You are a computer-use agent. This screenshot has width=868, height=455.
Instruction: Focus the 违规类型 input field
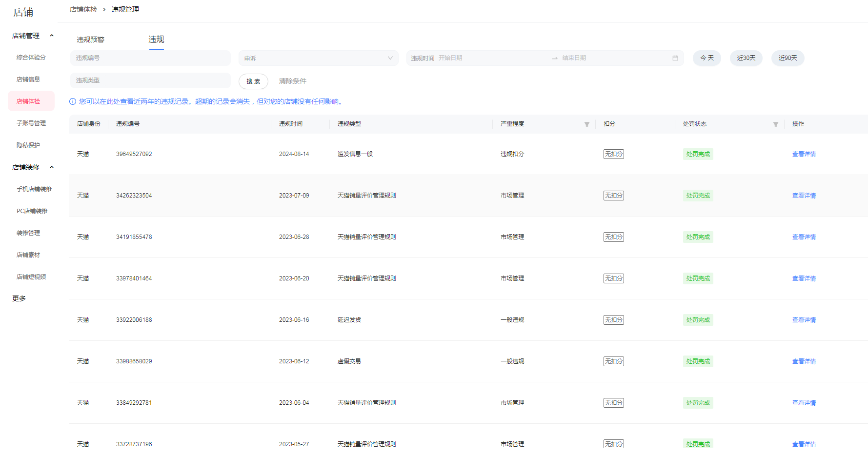click(150, 80)
